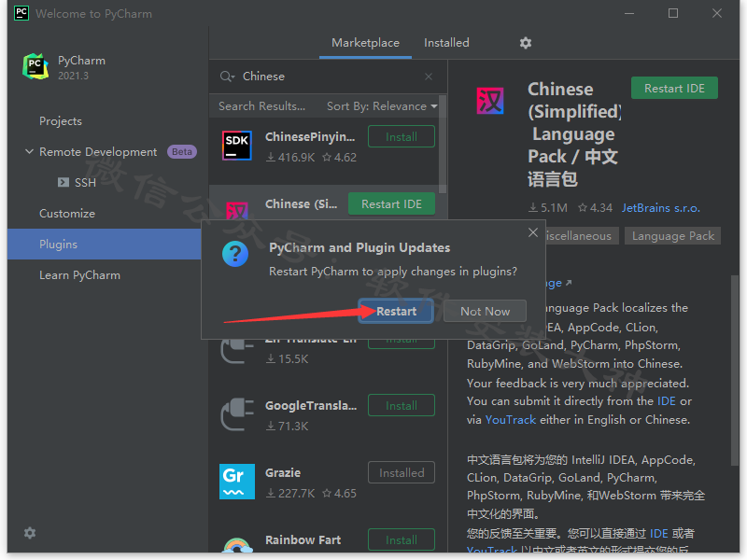The image size is (747, 560).
Task: Click the PyCharm title bar icon
Action: pyautogui.click(x=21, y=13)
